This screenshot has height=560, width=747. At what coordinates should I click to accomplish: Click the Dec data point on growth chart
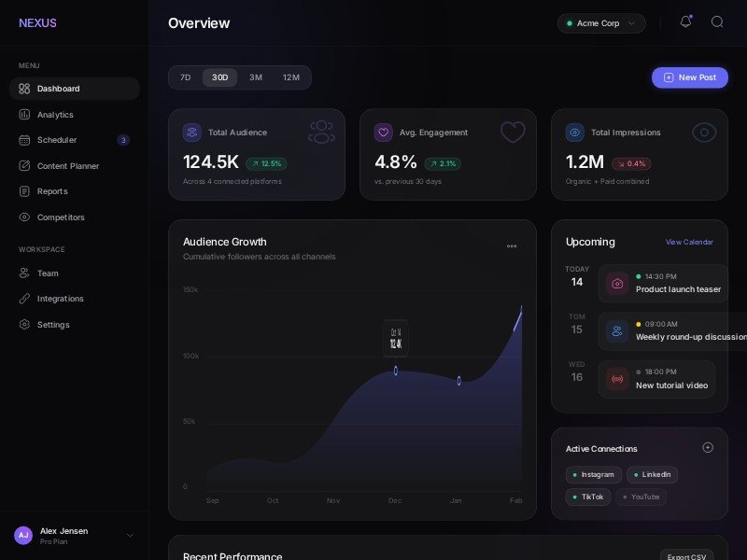[395, 371]
